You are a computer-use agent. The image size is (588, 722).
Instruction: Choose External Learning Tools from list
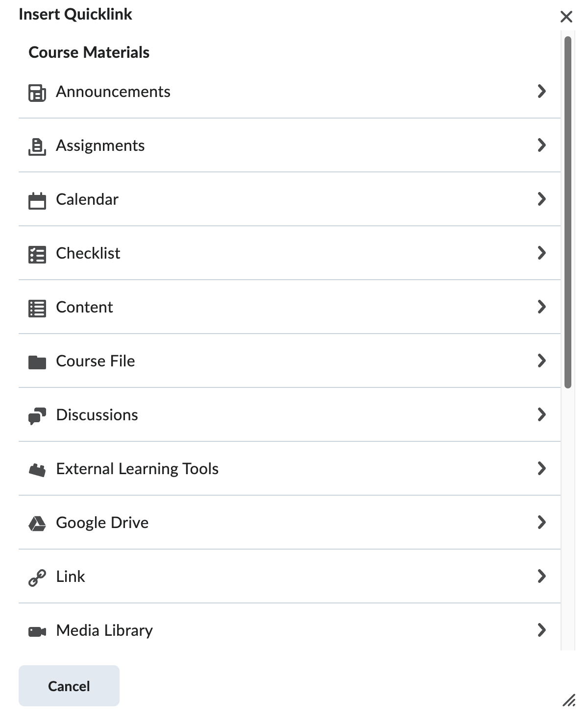click(137, 469)
